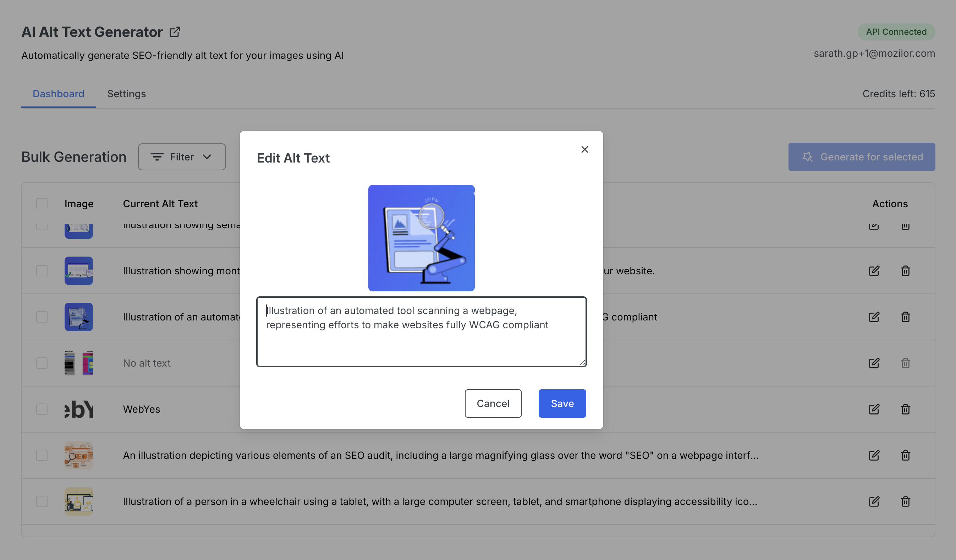Click the 'Credits left: 615' text
The width and height of the screenshot is (956, 560).
(x=899, y=94)
